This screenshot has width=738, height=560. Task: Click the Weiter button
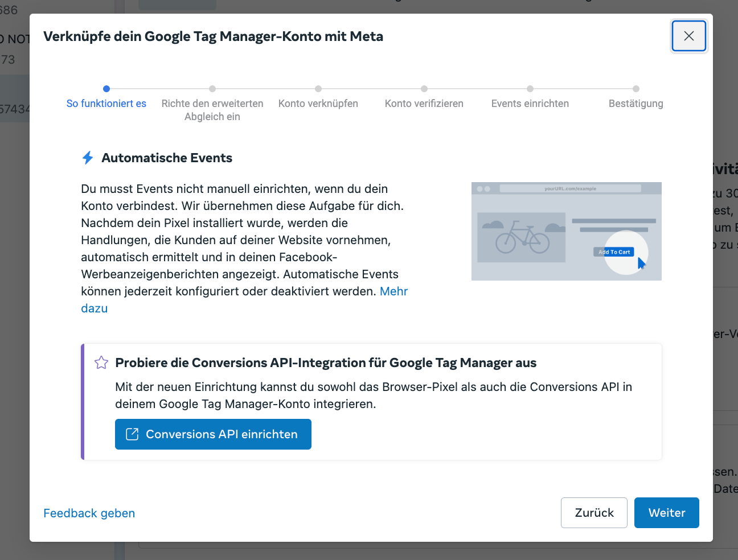coord(667,513)
